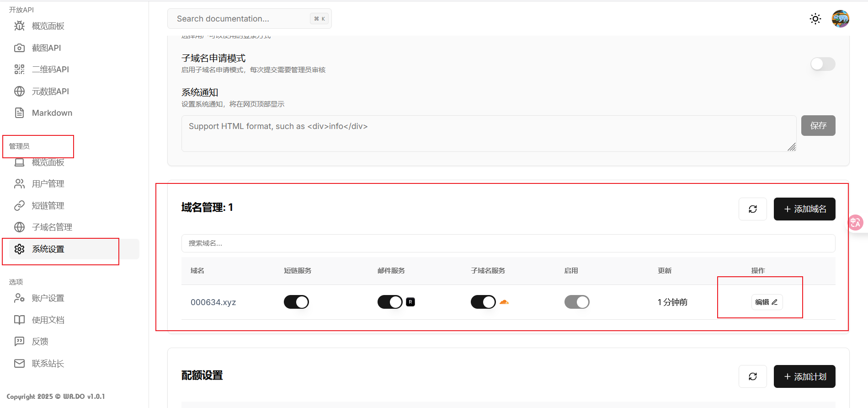Focus the 搜索域名 search field
This screenshot has width=868, height=408.
point(508,243)
